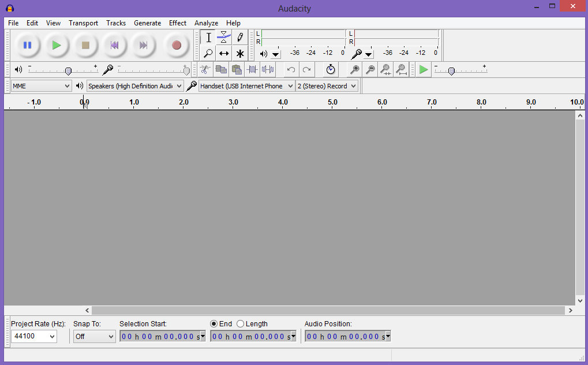588x365 pixels.
Task: Open the Audio Position format arrow
Action: (388, 336)
